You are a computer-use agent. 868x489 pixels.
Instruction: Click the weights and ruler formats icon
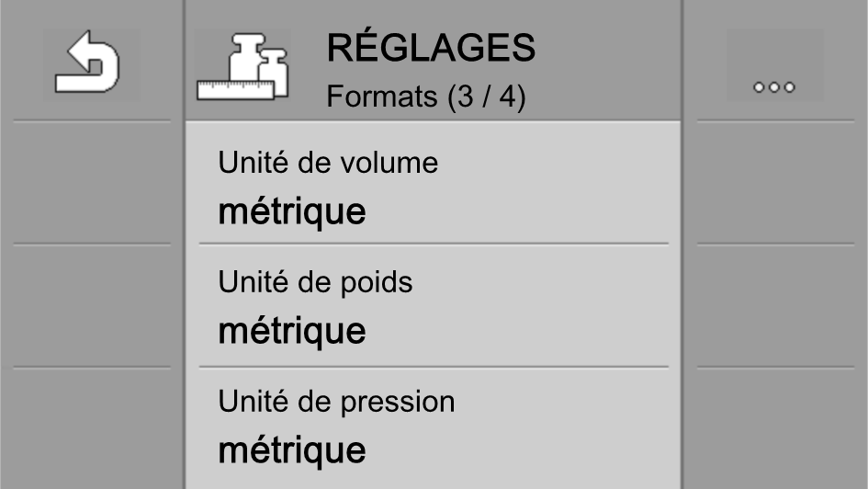[242, 67]
